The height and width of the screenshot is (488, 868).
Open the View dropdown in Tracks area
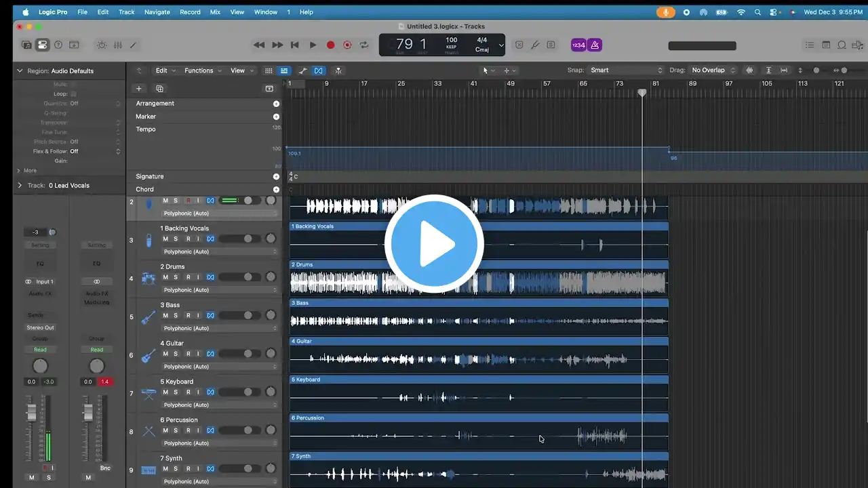pos(241,70)
